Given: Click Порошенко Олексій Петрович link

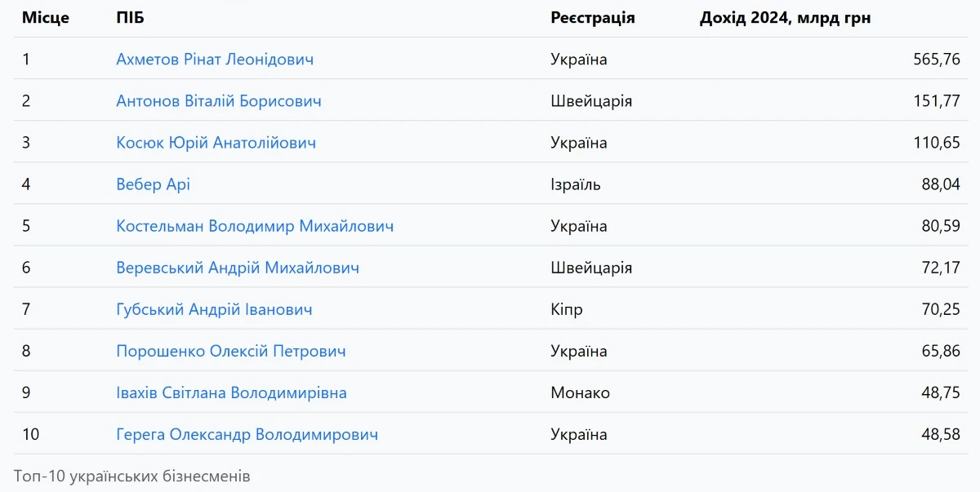Looking at the screenshot, I should point(231,351).
